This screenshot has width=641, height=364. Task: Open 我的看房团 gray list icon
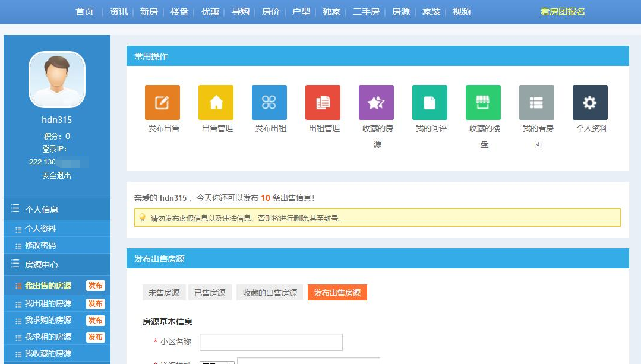(x=536, y=102)
